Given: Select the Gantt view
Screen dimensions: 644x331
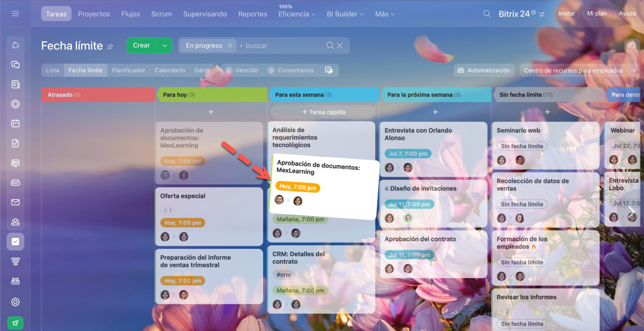Looking at the screenshot, I should [x=202, y=71].
